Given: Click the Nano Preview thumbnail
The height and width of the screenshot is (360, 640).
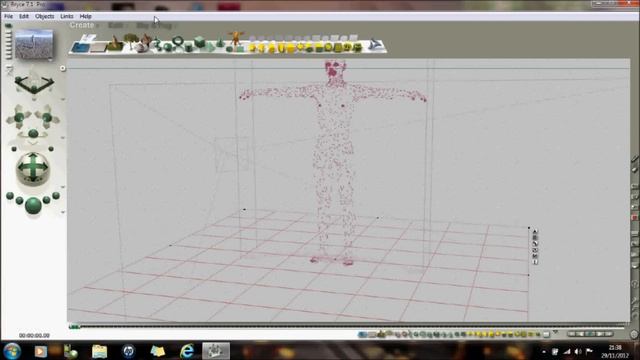Looking at the screenshot, I should tap(34, 44).
